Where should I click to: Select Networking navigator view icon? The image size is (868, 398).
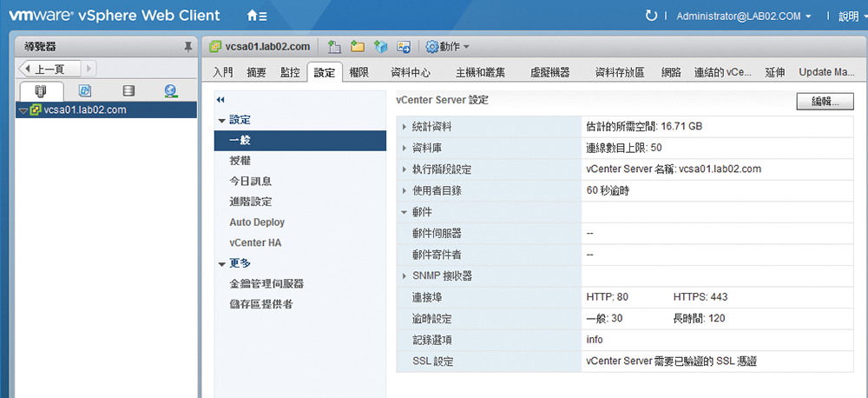[x=170, y=90]
